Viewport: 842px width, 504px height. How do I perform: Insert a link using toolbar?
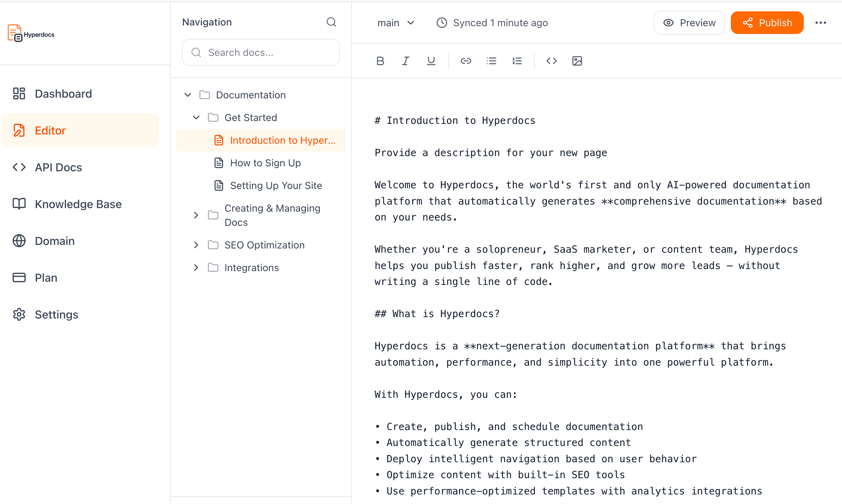[x=466, y=61]
